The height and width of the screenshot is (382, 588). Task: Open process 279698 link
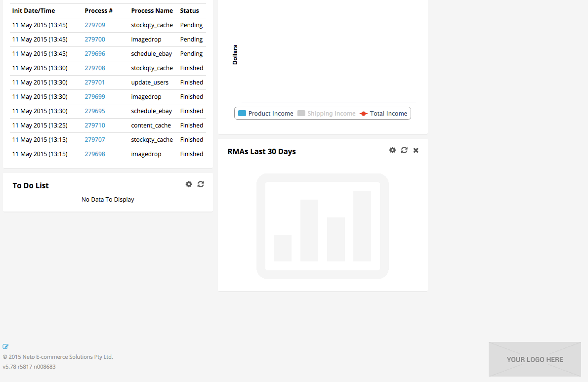click(95, 154)
